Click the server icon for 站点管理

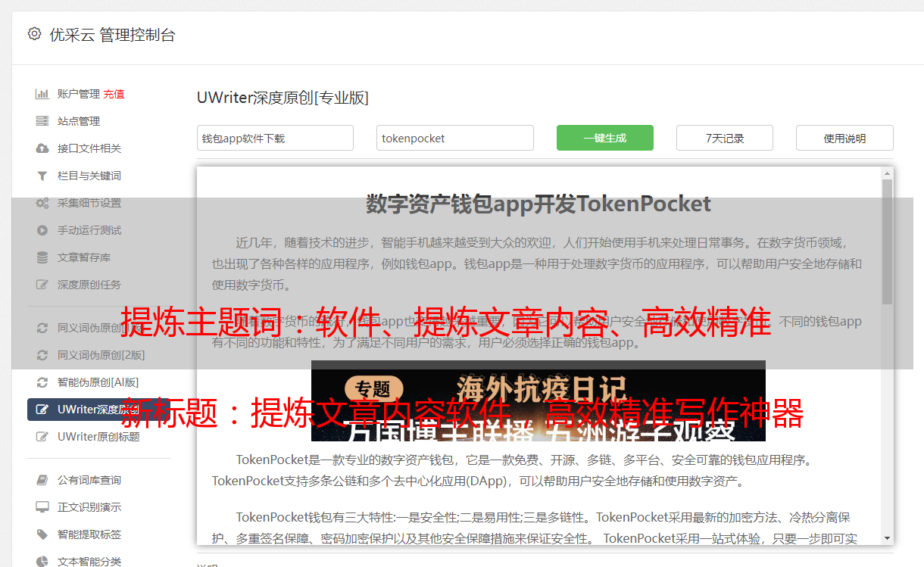(x=42, y=121)
